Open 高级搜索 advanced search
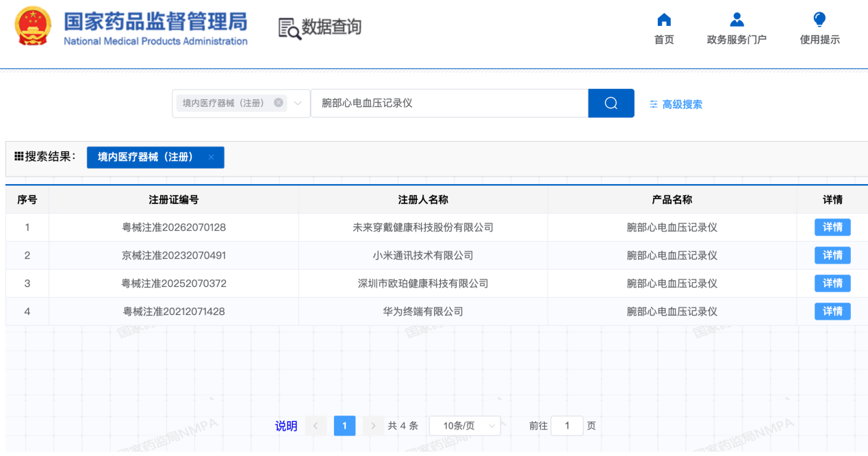868x456 pixels. coord(676,104)
